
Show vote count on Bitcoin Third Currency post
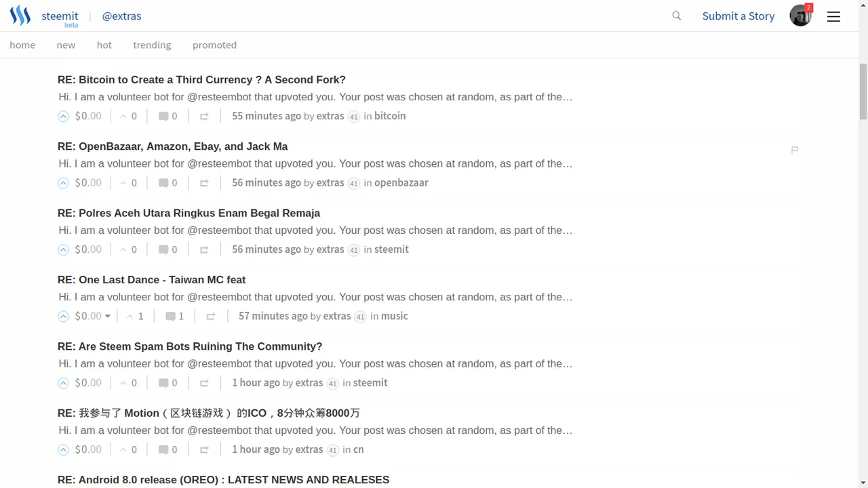[128, 116]
